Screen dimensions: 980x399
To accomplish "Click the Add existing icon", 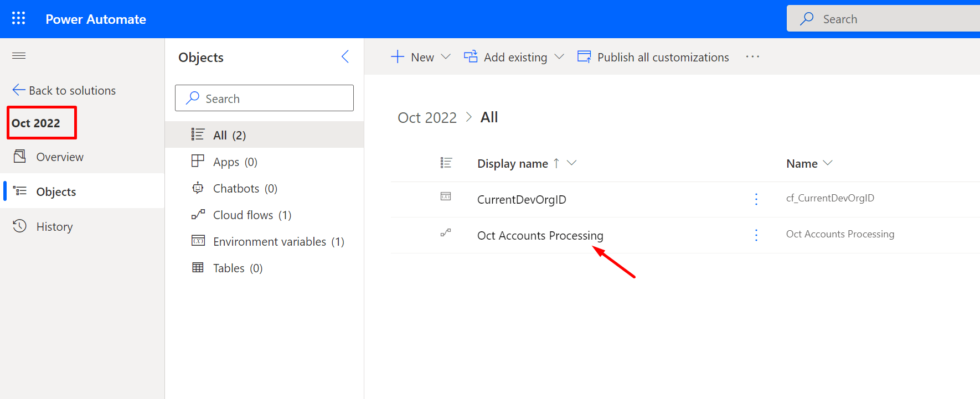I will pyautogui.click(x=471, y=56).
